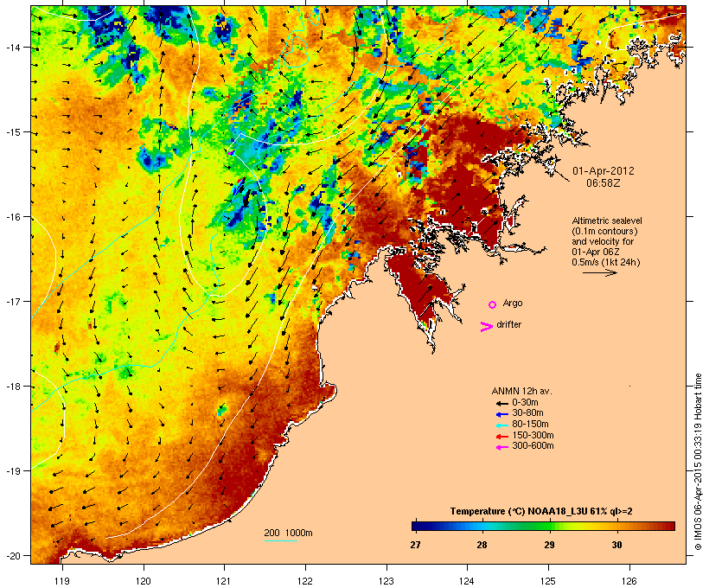The image size is (709, 588).
Task: Click the magenta Argo circle marker in legend
Action: tap(493, 304)
